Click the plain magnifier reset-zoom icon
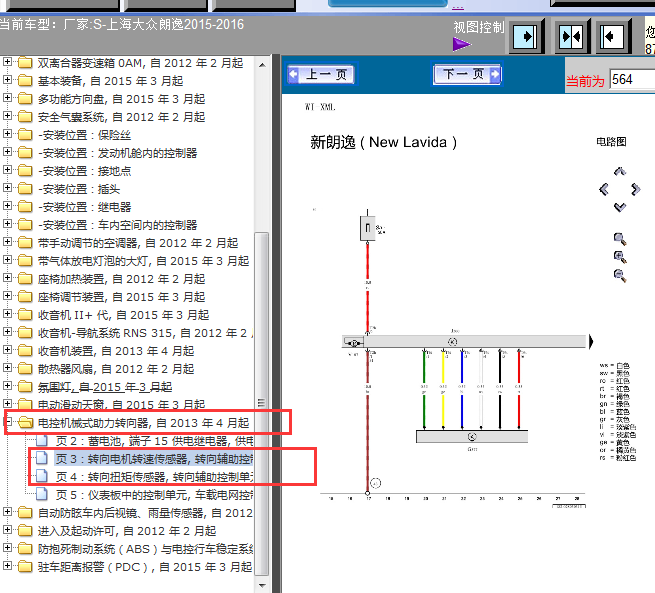This screenshot has height=593, width=655. [619, 239]
